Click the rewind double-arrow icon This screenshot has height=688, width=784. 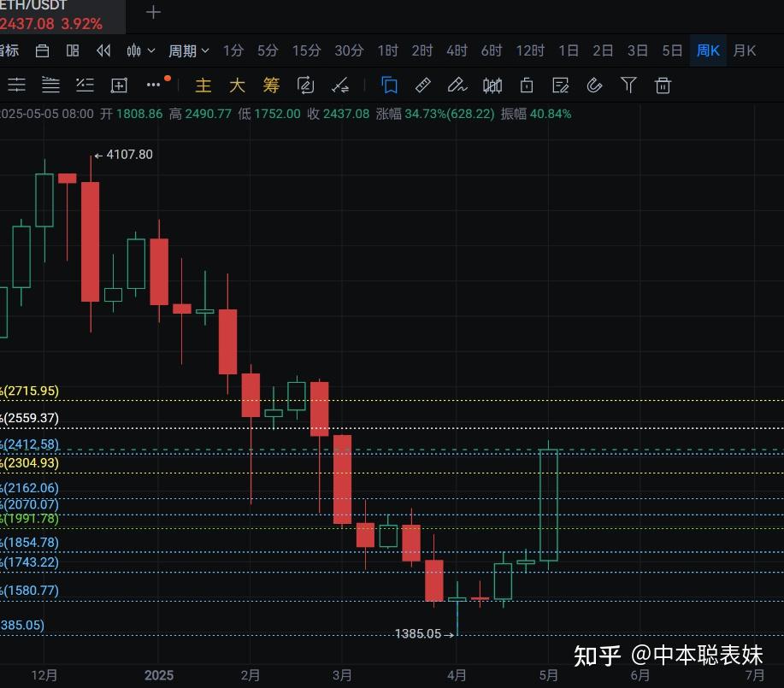coord(103,51)
